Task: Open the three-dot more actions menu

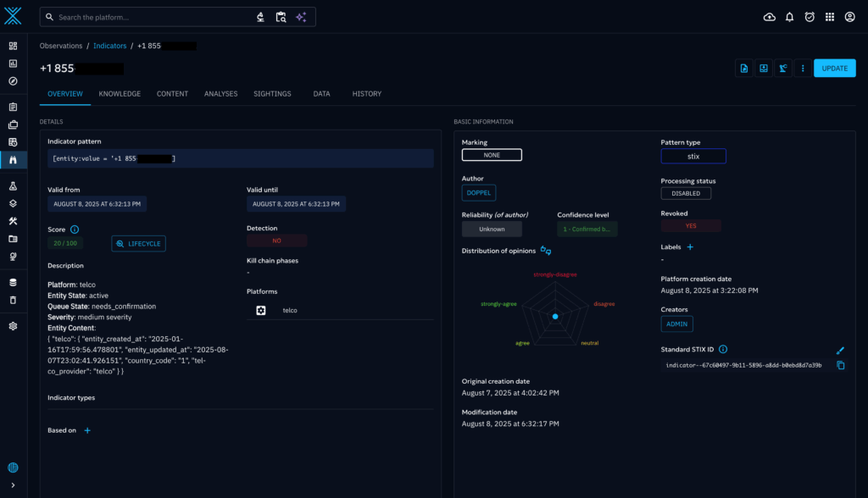Action: click(x=802, y=69)
